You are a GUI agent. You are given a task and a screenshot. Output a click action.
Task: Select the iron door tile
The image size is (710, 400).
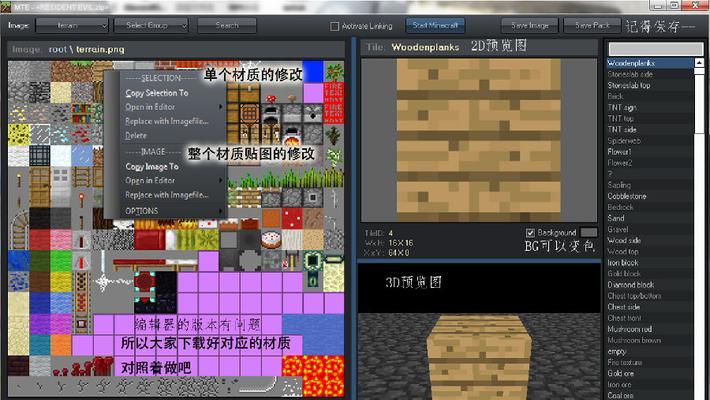coord(61,187)
